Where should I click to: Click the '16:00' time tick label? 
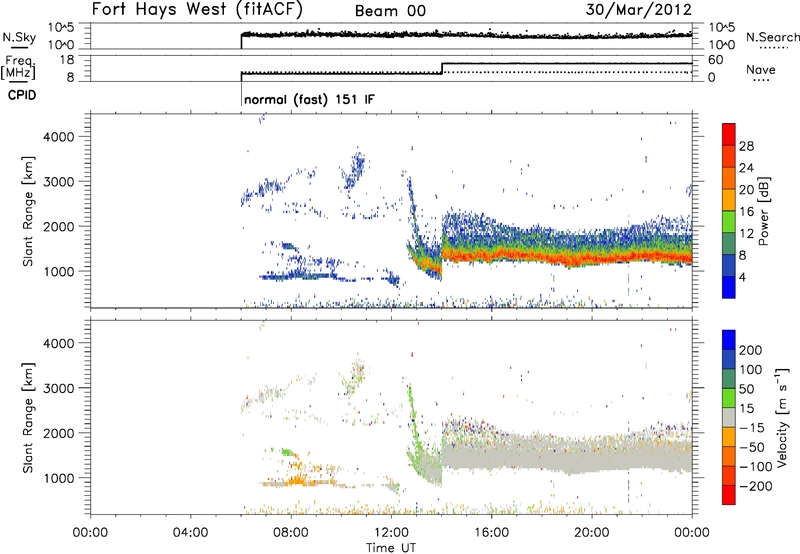coord(491,533)
